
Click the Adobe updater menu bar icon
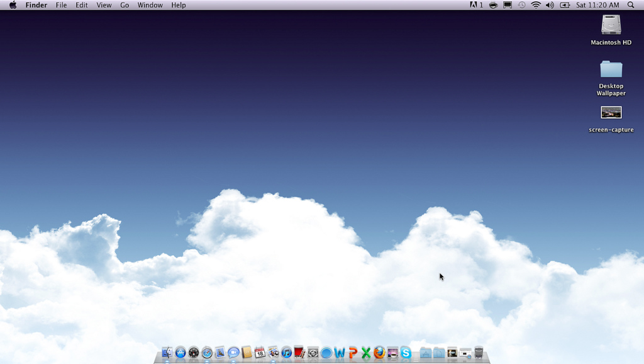point(476,5)
